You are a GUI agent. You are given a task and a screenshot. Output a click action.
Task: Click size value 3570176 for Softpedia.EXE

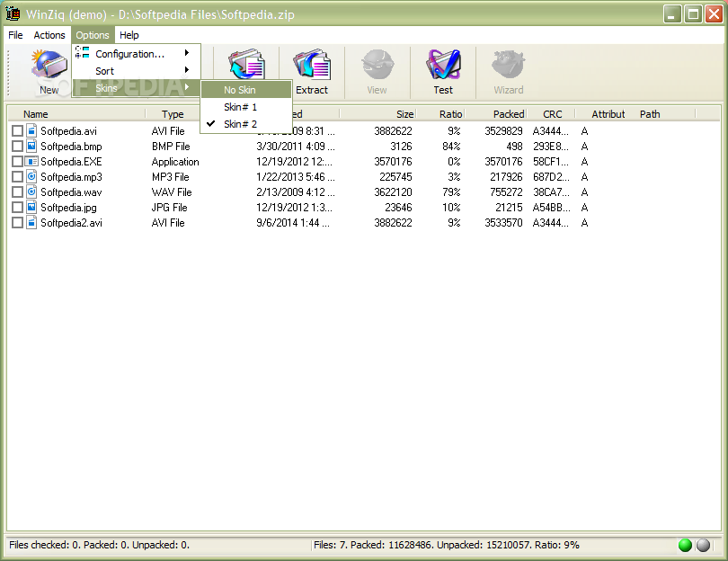[x=393, y=162]
